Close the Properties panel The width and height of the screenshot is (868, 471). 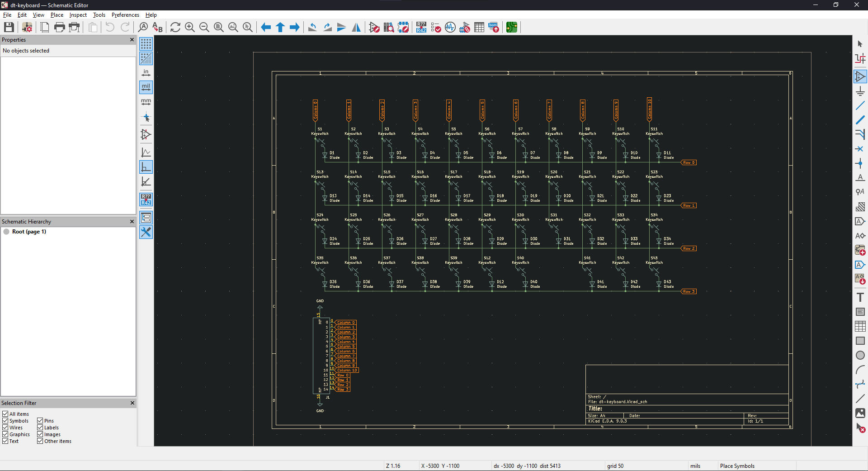click(x=132, y=40)
